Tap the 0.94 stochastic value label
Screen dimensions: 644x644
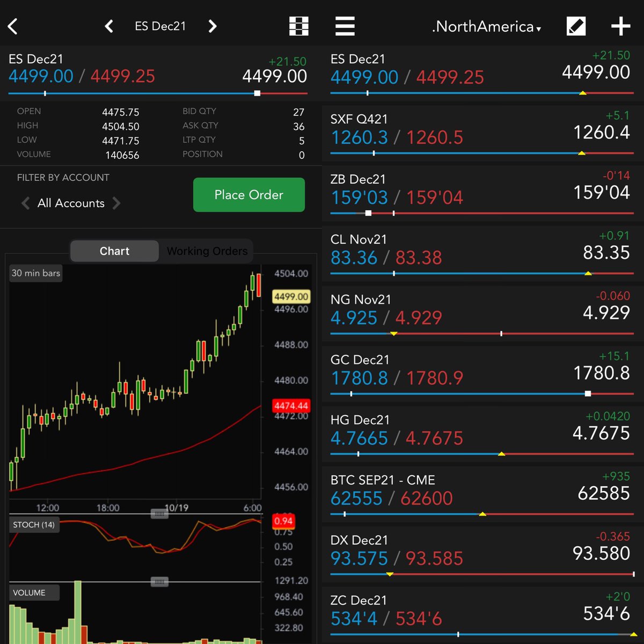[283, 521]
